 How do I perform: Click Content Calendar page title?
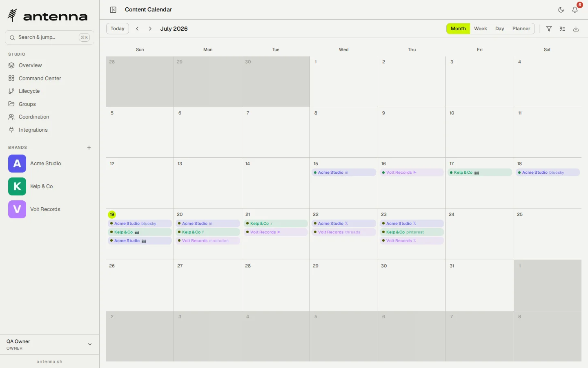(x=148, y=10)
